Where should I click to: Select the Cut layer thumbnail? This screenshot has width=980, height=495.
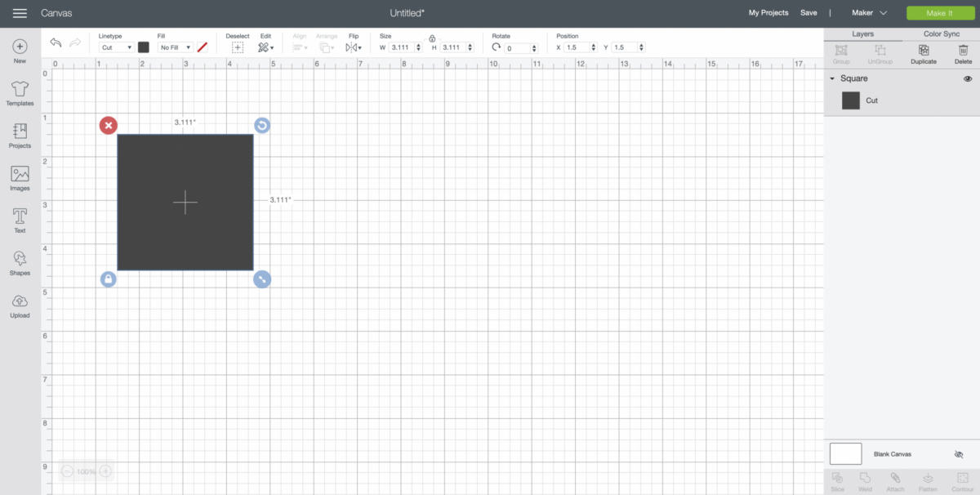tap(851, 100)
